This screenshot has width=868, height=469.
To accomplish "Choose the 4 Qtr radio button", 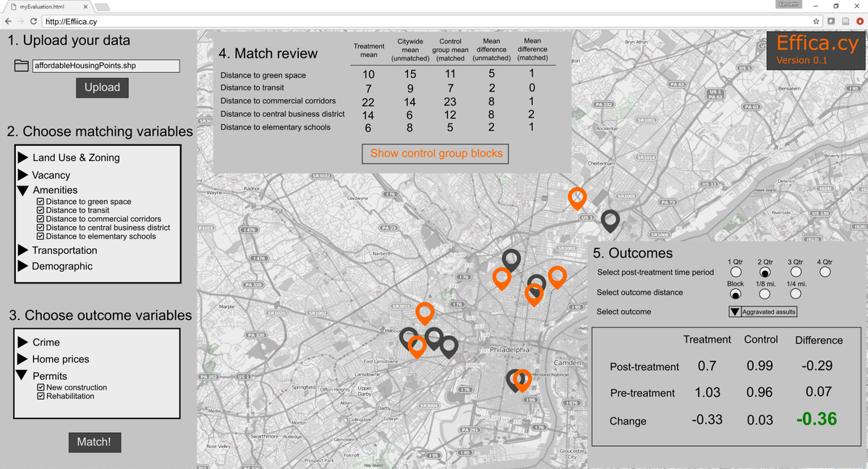I will tap(825, 272).
